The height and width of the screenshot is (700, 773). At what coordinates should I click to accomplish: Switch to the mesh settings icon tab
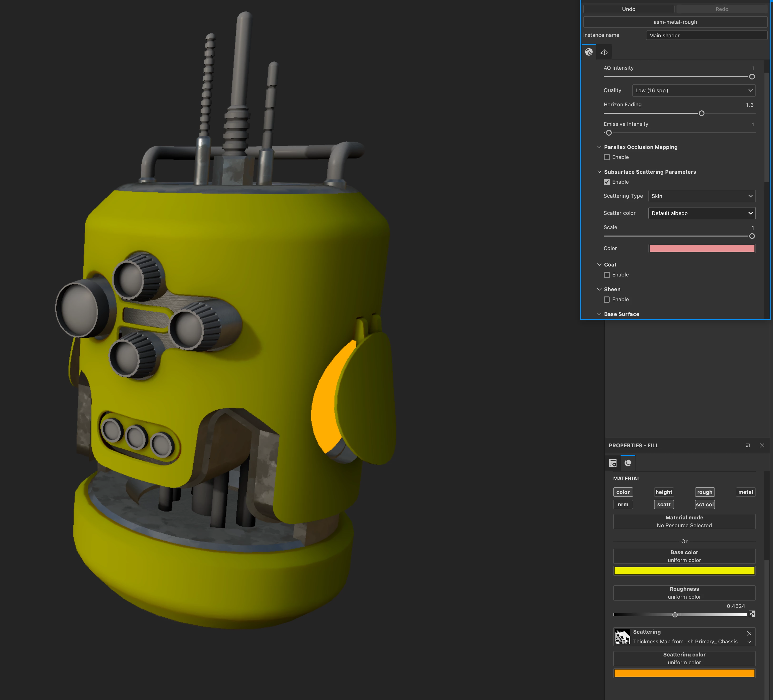click(x=604, y=52)
